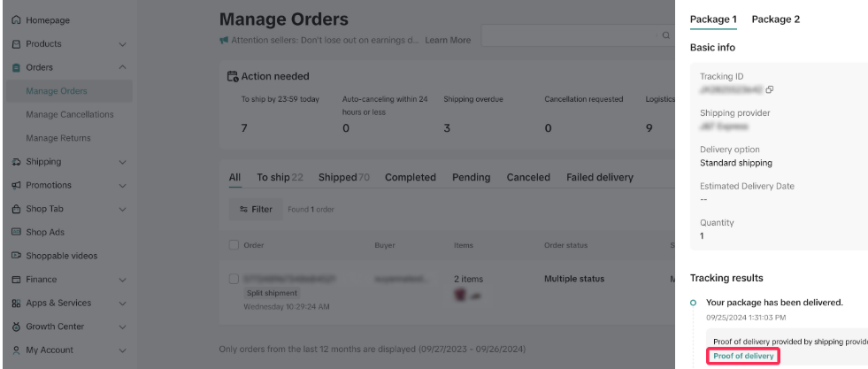The image size is (868, 369).
Task: Click the Learn More link
Action: click(448, 40)
